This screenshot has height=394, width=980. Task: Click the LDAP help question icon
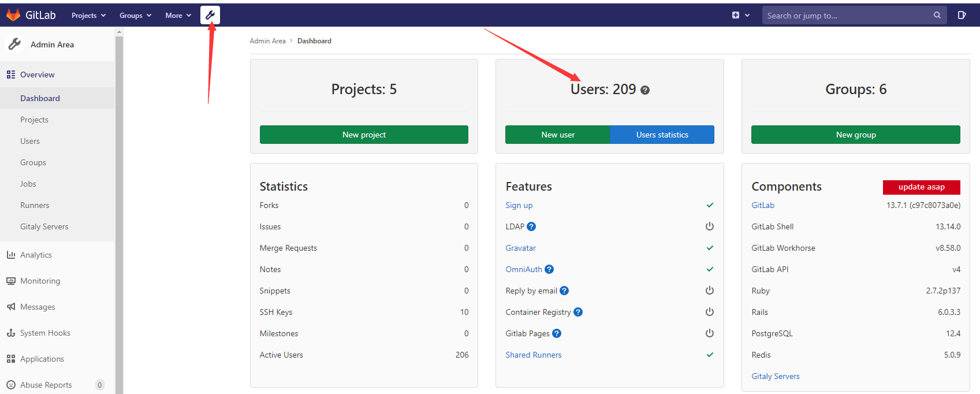coord(531,226)
